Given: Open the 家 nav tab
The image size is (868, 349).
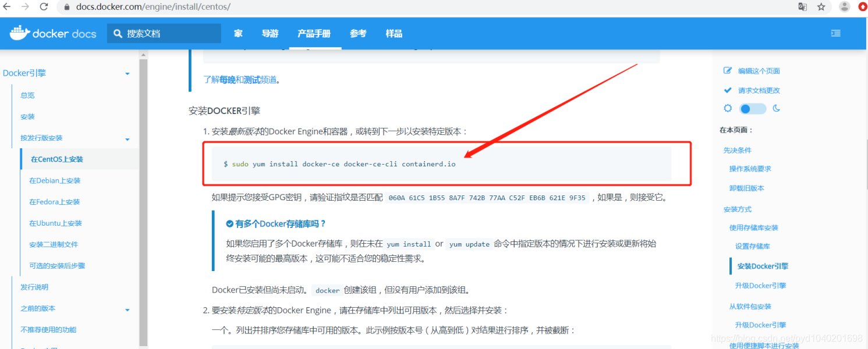Looking at the screenshot, I should point(238,34).
